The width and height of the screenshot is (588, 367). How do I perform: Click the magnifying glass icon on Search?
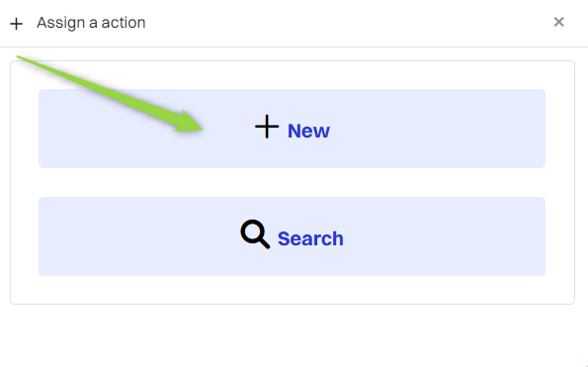pos(255,234)
